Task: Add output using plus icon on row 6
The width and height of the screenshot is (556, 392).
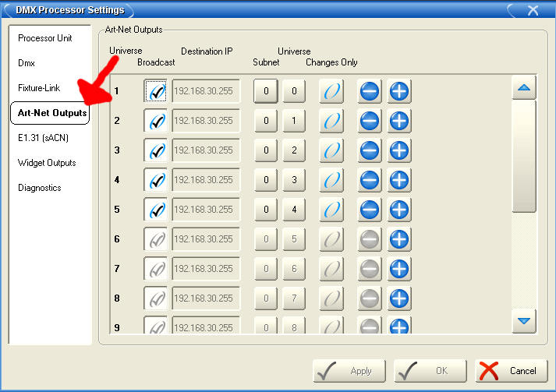Action: pyautogui.click(x=399, y=239)
